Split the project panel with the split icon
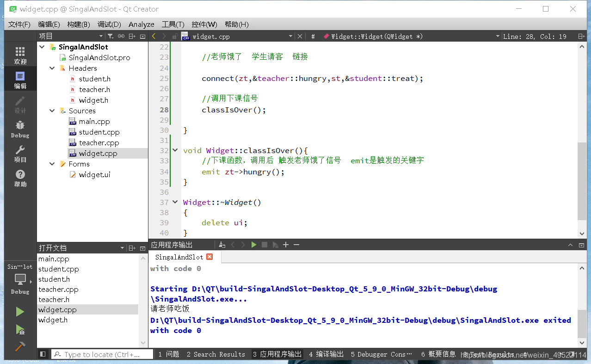 coord(132,36)
